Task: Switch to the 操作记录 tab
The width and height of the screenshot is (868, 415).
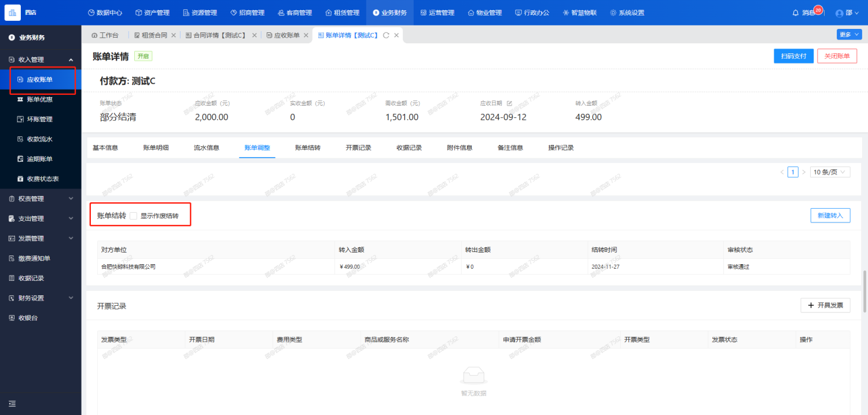Action: 561,148
